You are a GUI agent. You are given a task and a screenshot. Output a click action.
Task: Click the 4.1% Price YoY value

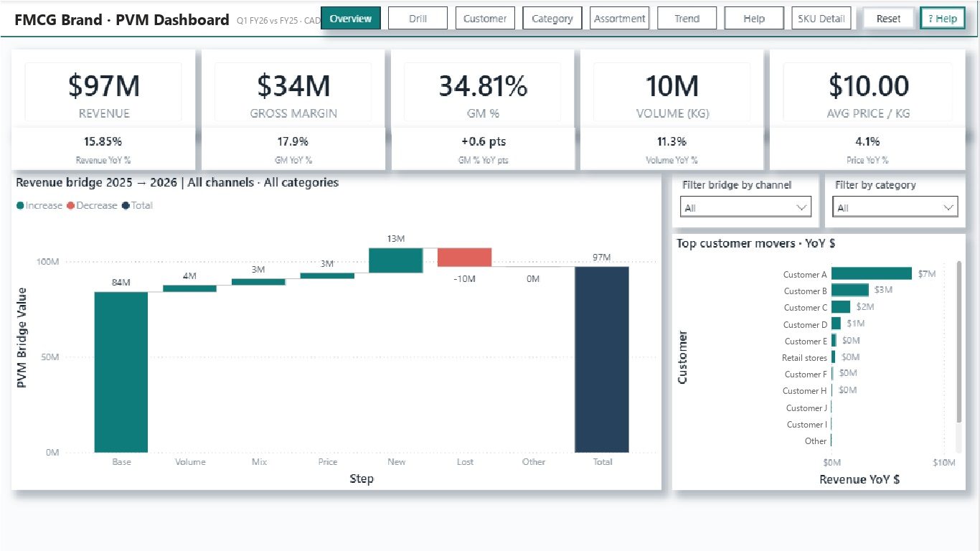click(867, 141)
